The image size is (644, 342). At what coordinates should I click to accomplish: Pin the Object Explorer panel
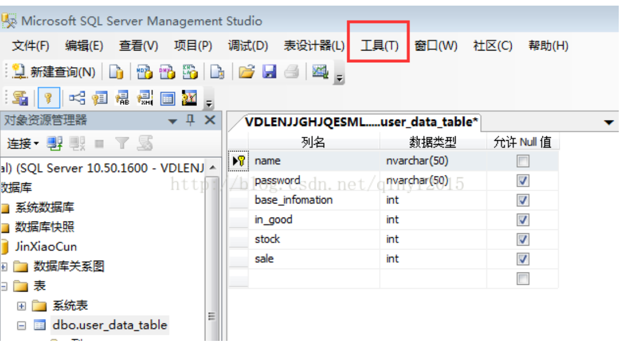point(191,121)
